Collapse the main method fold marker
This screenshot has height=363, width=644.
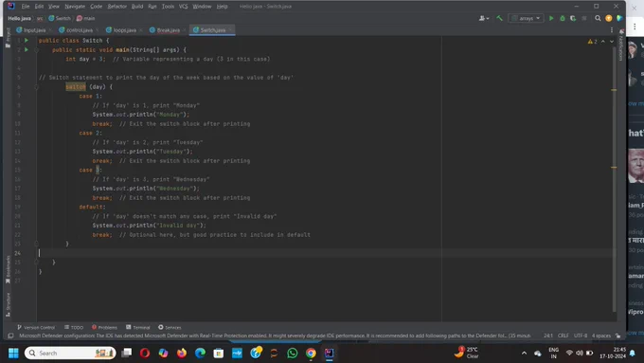coord(36,49)
